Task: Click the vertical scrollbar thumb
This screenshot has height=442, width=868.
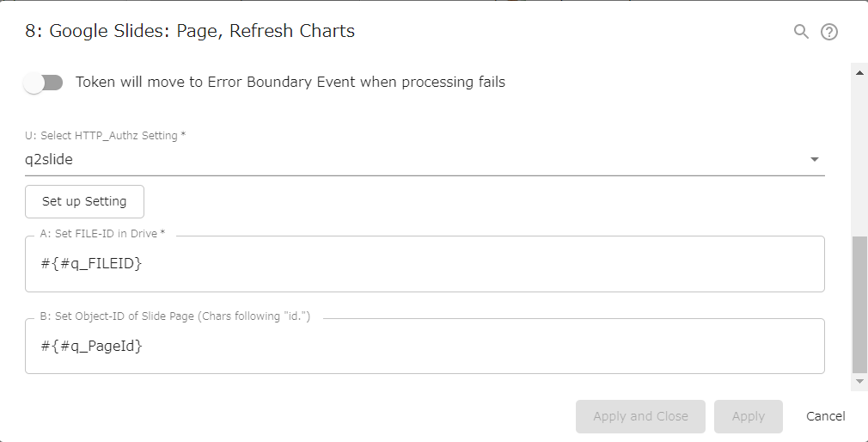Action: click(859, 305)
